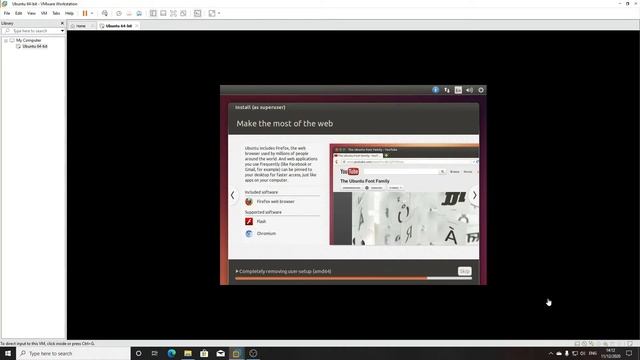Click the taskbar clock and date
This screenshot has width=640, height=360.
[610, 353]
